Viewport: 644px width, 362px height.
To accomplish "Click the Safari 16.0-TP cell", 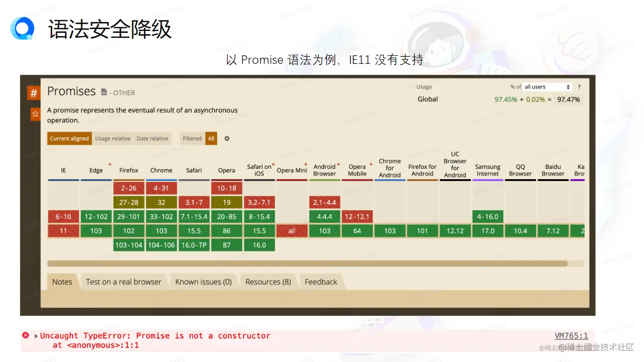I will pyautogui.click(x=194, y=245).
